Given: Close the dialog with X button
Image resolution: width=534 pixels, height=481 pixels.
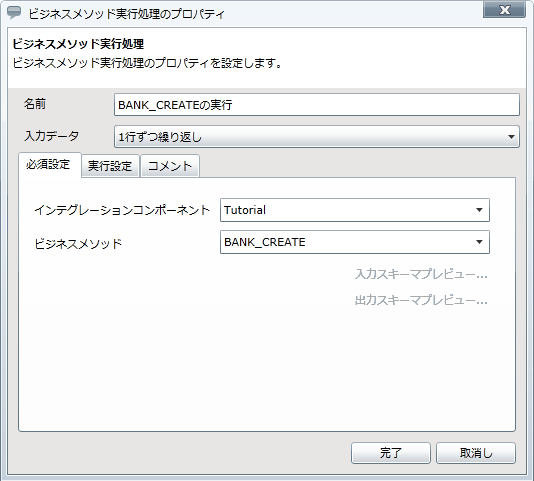Looking at the screenshot, I should tap(504, 10).
